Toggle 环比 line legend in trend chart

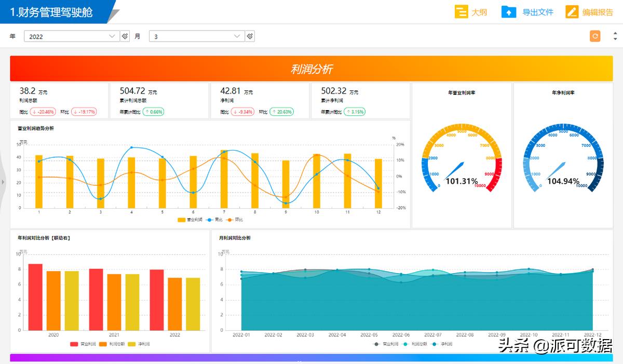(x=235, y=220)
